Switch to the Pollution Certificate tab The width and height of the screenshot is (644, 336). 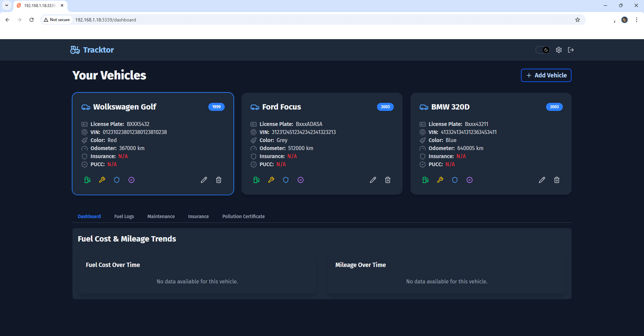coord(244,216)
